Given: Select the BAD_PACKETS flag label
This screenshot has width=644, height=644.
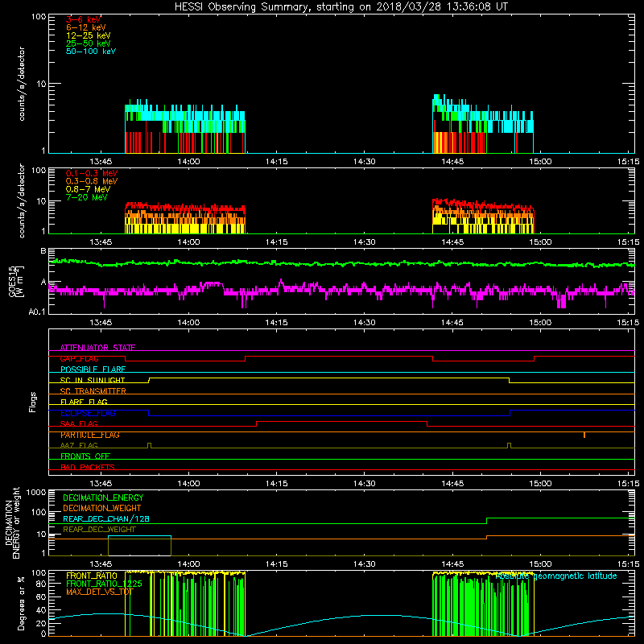Looking at the screenshot, I should tap(88, 467).
